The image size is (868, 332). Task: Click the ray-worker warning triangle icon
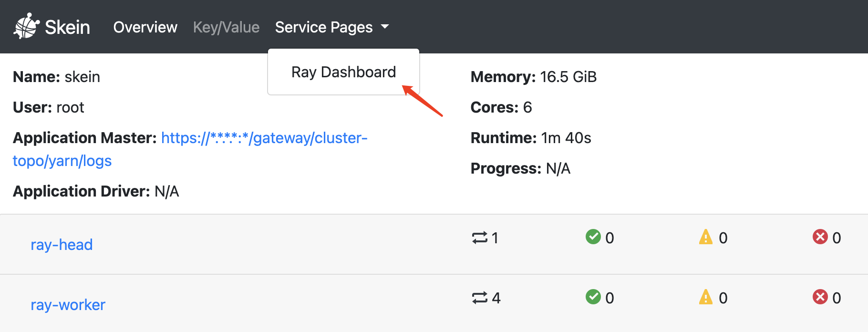(x=706, y=297)
